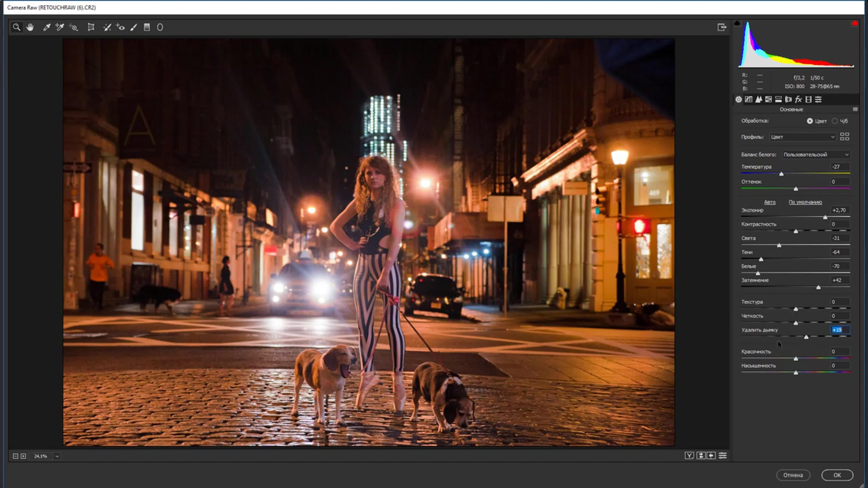Click the Температура value field
The width and height of the screenshot is (868, 488).
840,167
